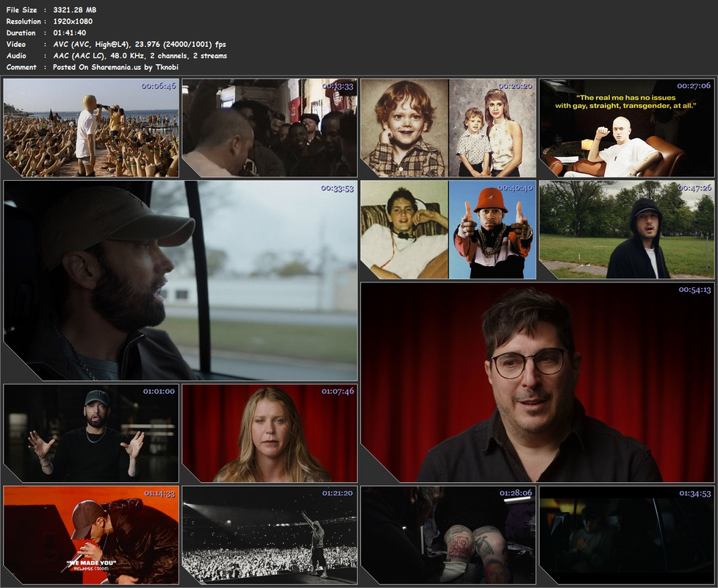Screen dimensions: 718x588
Task: Click the file size value "3321.28 MB"
Action: [75, 10]
